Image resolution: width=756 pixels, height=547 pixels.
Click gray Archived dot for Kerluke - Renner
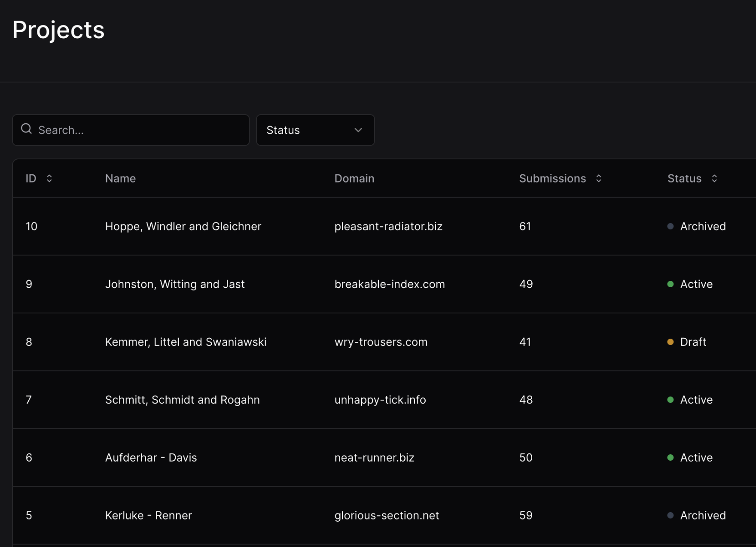point(670,515)
